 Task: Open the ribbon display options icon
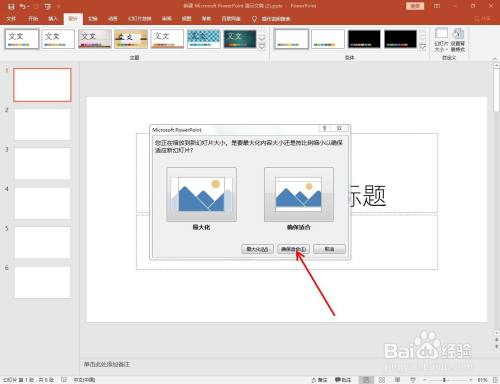(x=437, y=6)
